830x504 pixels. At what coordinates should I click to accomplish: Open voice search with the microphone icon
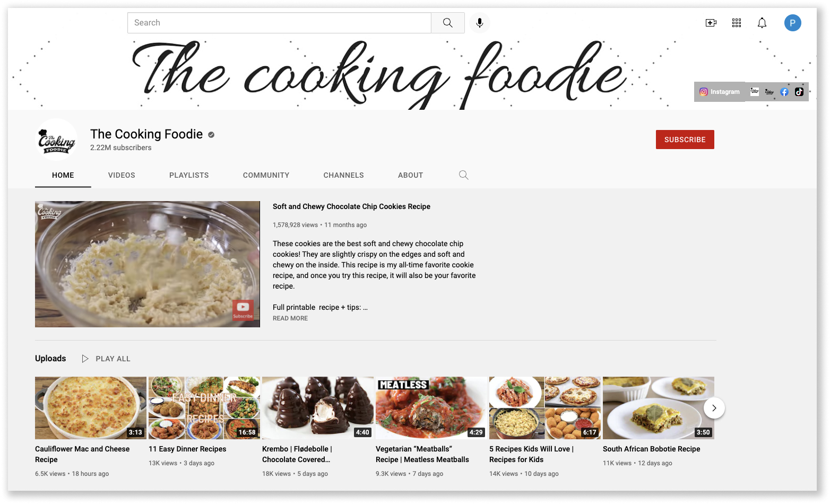point(479,23)
